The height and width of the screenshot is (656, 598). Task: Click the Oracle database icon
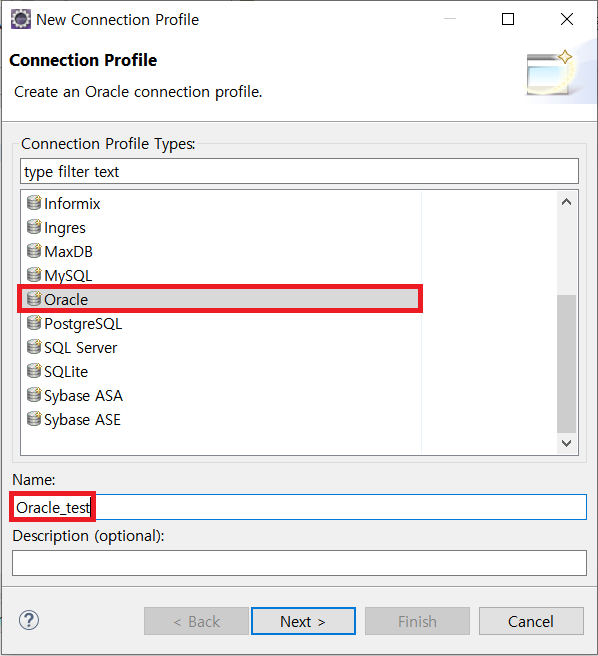[34, 299]
